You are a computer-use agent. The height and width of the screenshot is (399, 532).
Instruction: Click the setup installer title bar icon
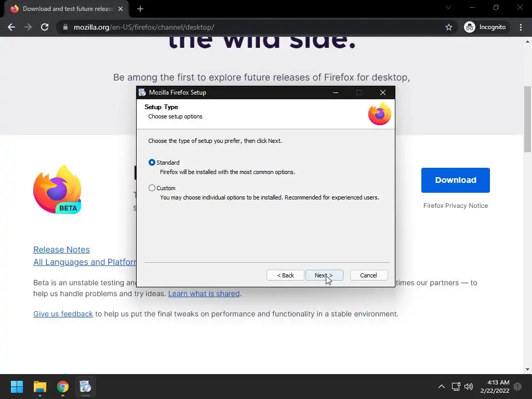coord(142,92)
